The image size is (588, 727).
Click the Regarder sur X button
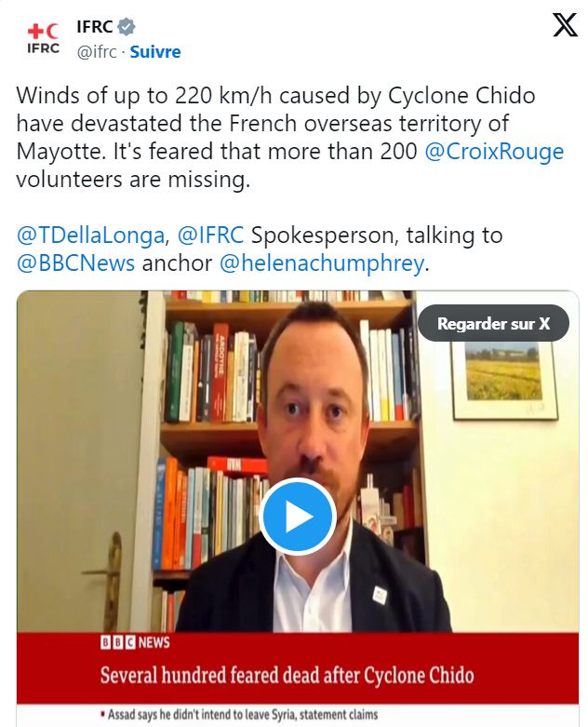[x=493, y=323]
